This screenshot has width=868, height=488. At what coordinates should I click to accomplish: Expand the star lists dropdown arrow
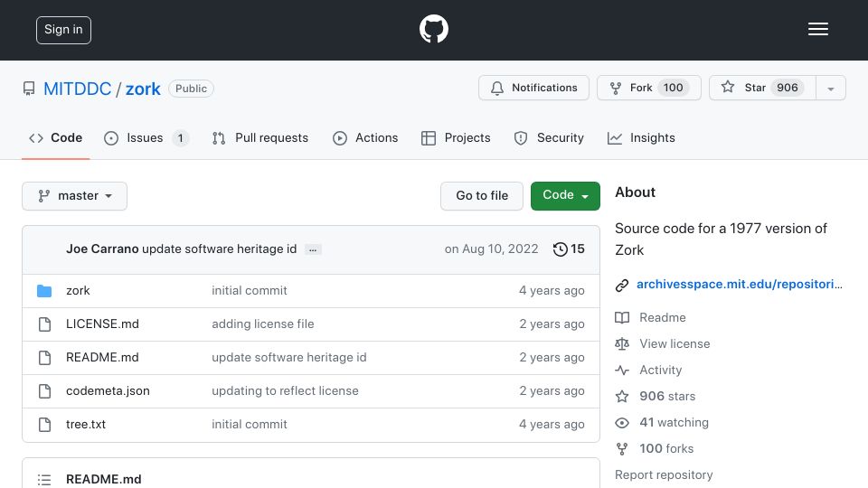point(830,89)
